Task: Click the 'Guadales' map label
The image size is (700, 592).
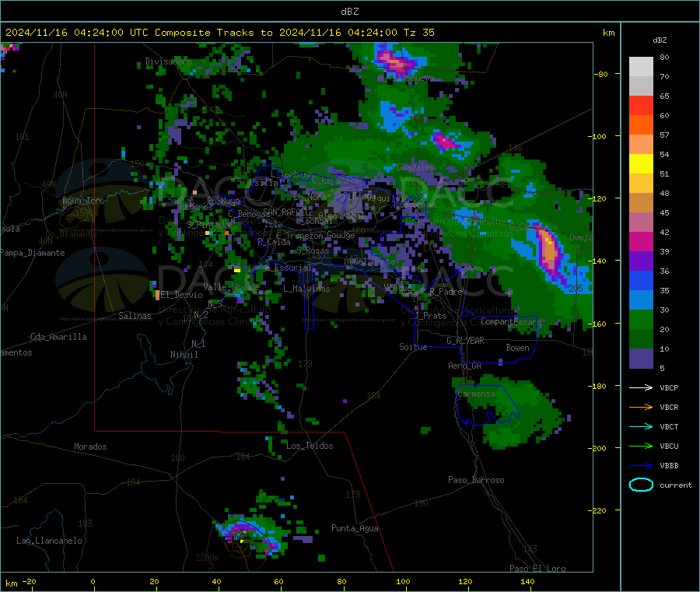Action: tap(415, 167)
